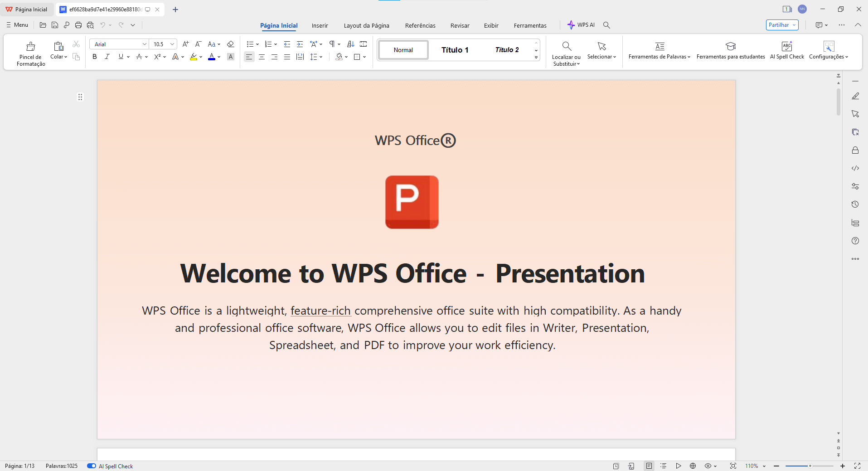
Task: Open the font size dropdown
Action: [171, 44]
